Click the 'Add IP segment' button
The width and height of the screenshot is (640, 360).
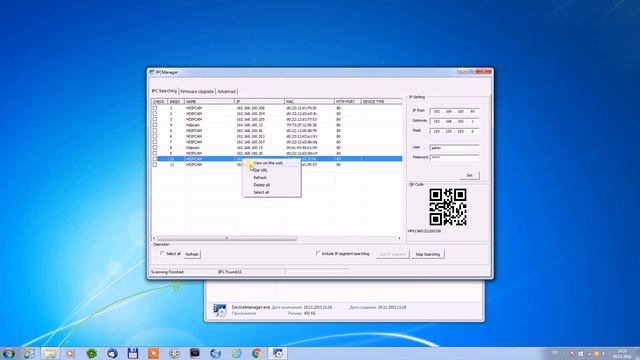click(x=392, y=254)
